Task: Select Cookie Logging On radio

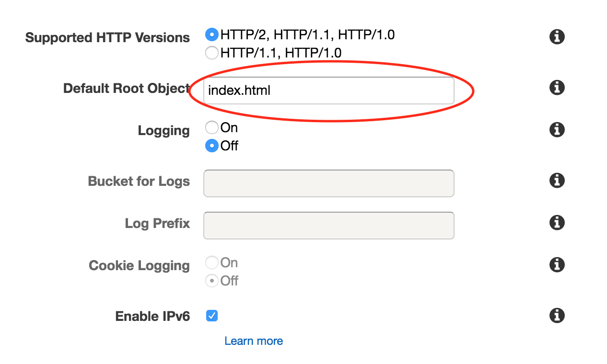Action: coord(211,262)
